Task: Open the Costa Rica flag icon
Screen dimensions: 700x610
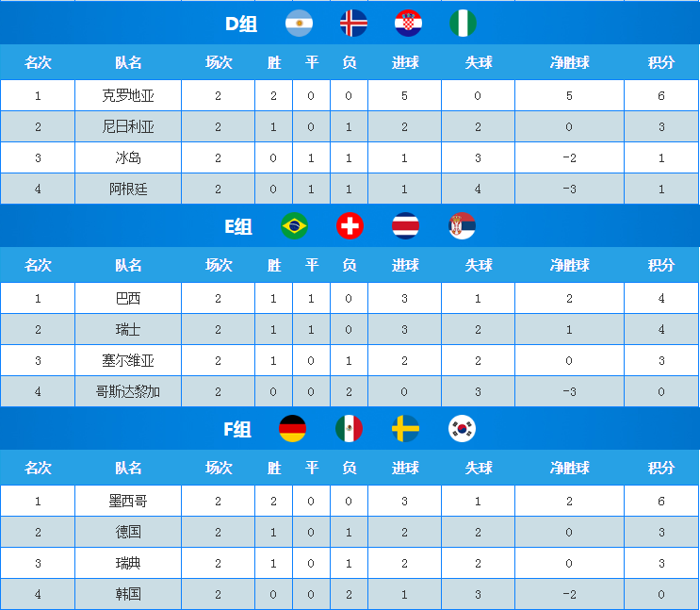Action: pos(405,225)
